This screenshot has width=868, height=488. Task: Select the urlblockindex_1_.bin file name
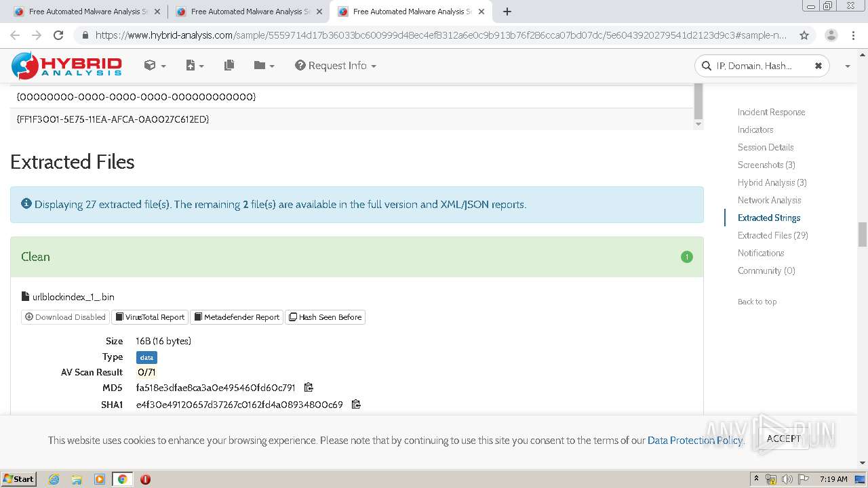(73, 297)
